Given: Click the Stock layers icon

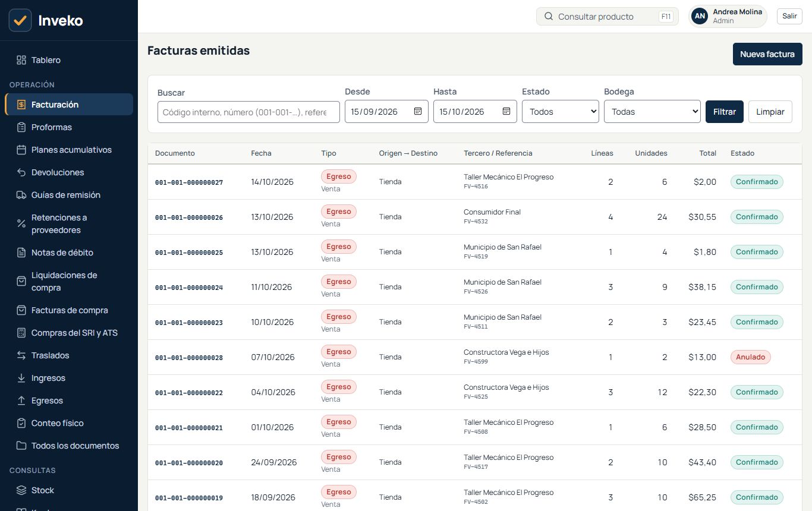Looking at the screenshot, I should (x=21, y=490).
